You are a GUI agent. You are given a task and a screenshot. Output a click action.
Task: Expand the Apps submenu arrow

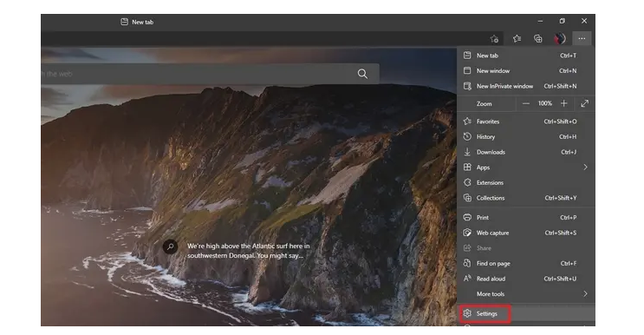point(585,167)
